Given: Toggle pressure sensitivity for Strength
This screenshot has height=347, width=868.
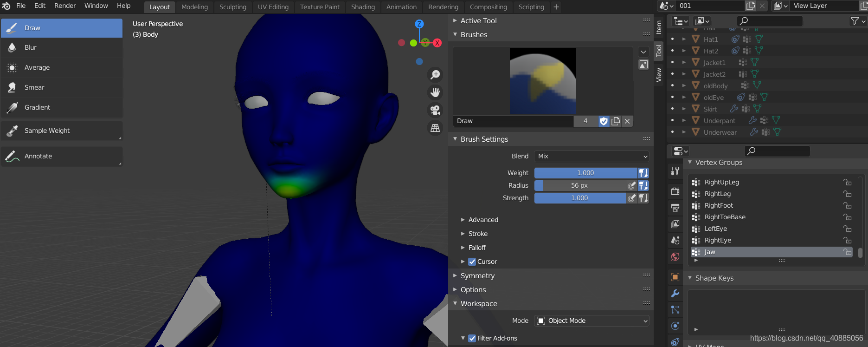Looking at the screenshot, I should pyautogui.click(x=631, y=198).
